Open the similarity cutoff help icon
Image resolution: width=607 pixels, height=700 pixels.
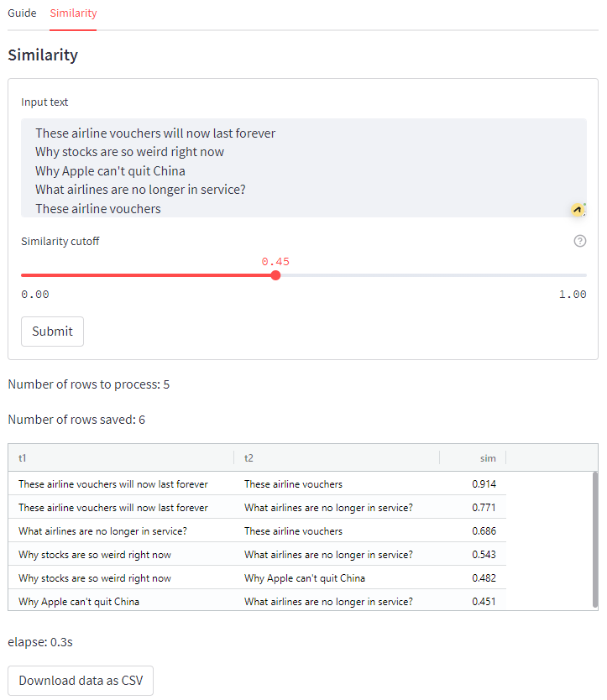[579, 241]
